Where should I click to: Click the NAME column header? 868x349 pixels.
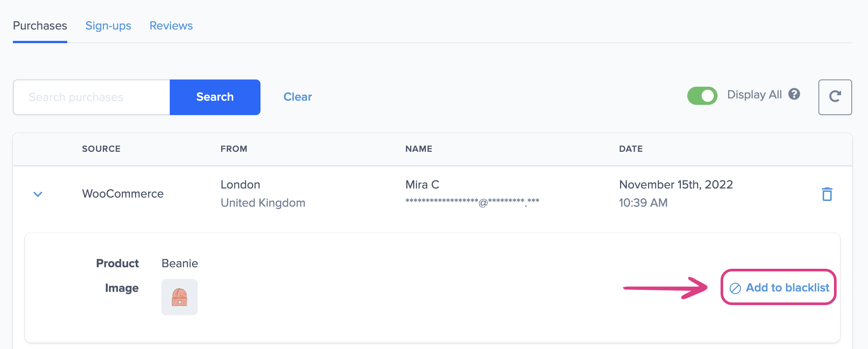tap(418, 149)
